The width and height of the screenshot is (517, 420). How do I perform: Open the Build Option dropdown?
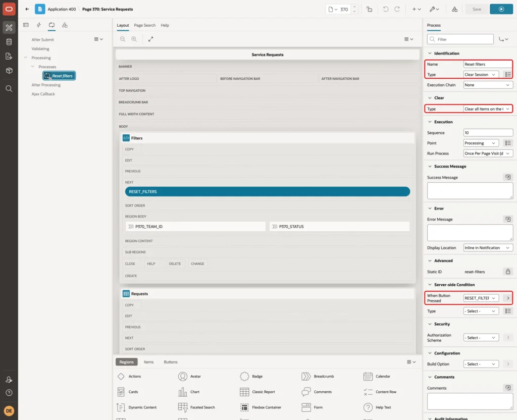tap(481, 364)
